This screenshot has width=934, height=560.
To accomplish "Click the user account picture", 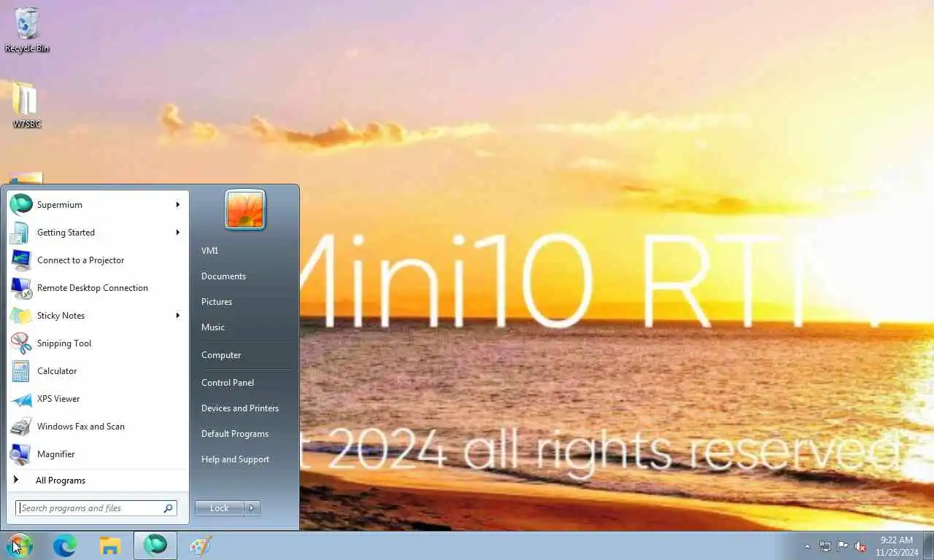I will [245, 210].
